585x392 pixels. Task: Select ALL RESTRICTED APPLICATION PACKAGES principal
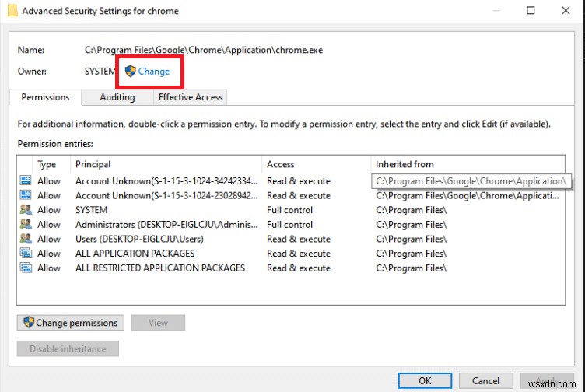[160, 268]
